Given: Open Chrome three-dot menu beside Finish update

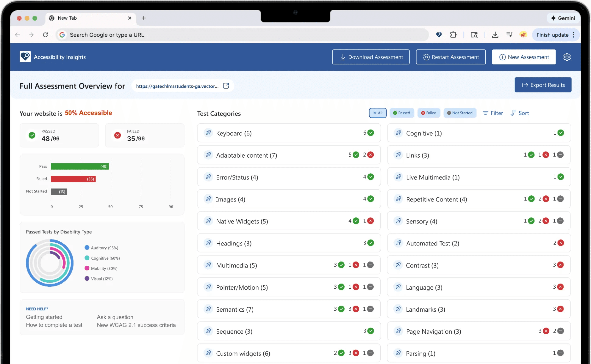Looking at the screenshot, I should [x=574, y=35].
